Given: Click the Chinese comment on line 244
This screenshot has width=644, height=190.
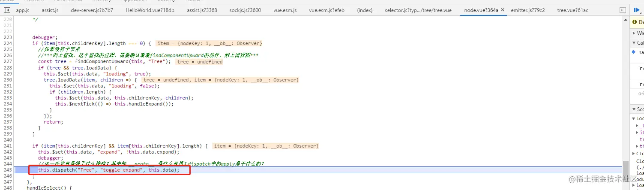Looking at the screenshot, I should coord(151,164).
